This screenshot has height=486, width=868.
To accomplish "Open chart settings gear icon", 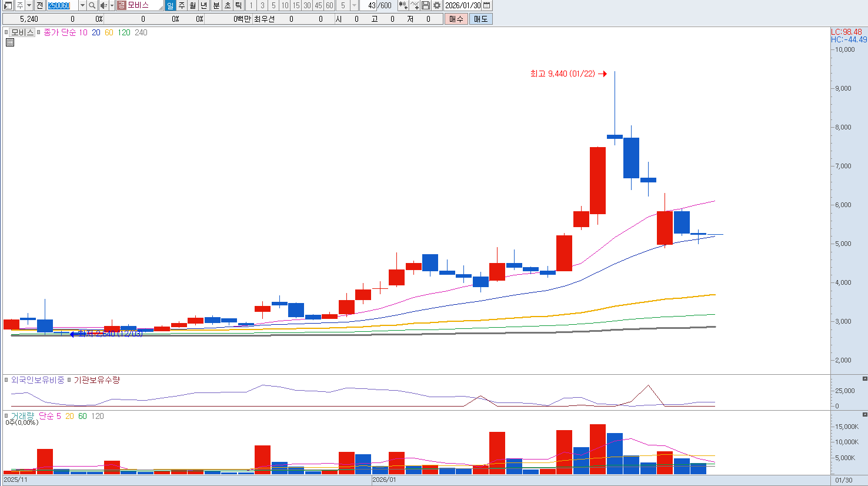I will point(436,5).
